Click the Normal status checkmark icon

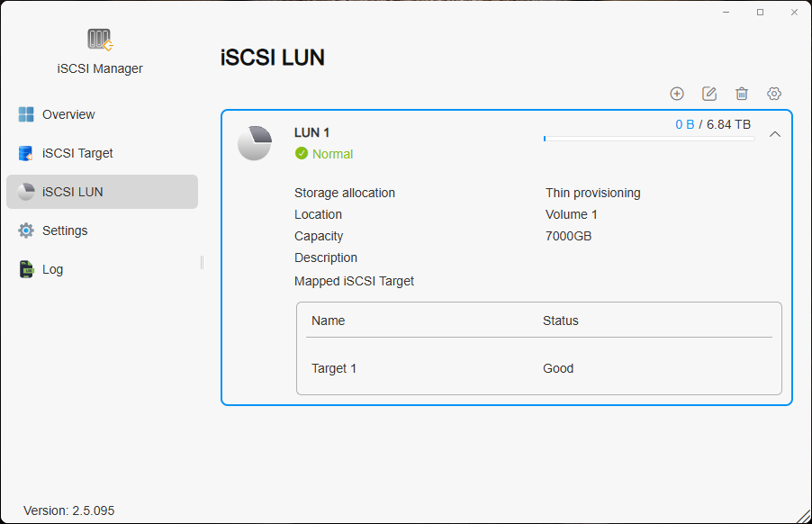301,153
